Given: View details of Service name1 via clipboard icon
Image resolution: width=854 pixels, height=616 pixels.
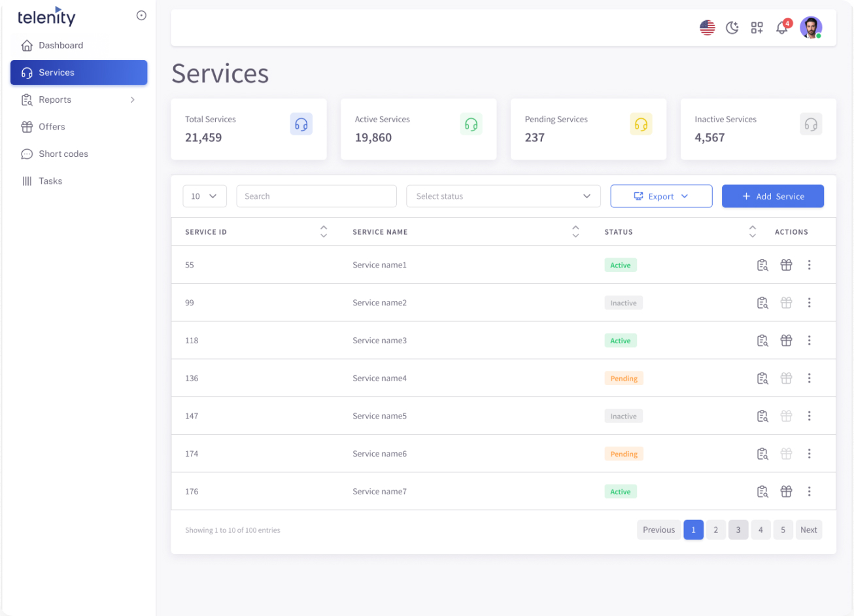Looking at the screenshot, I should (x=762, y=265).
